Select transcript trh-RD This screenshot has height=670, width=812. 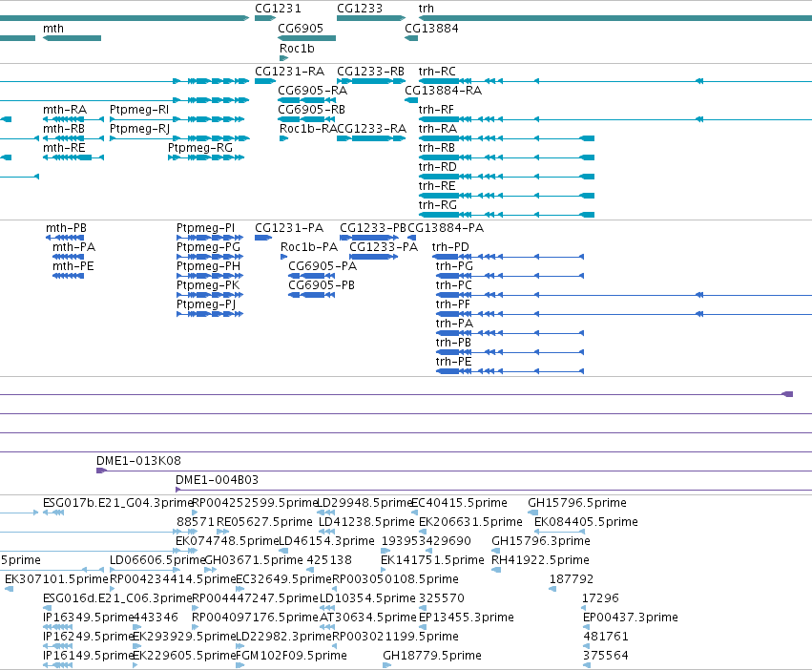[507, 177]
